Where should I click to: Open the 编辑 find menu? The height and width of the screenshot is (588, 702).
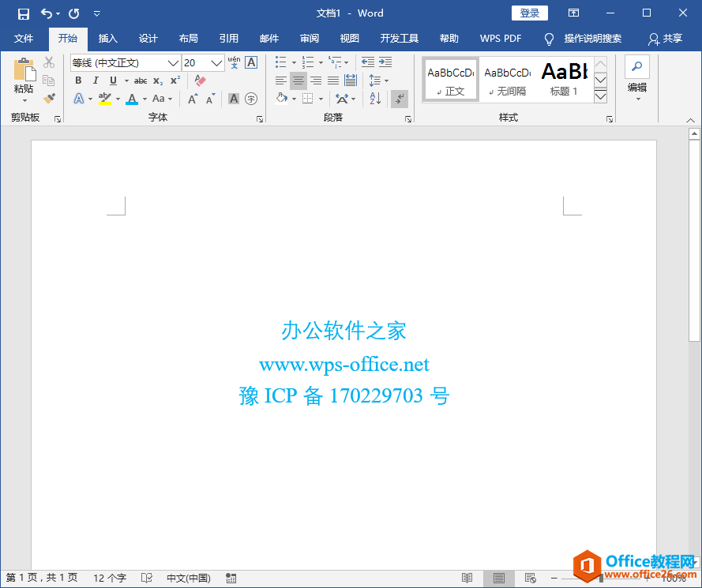coord(637,79)
